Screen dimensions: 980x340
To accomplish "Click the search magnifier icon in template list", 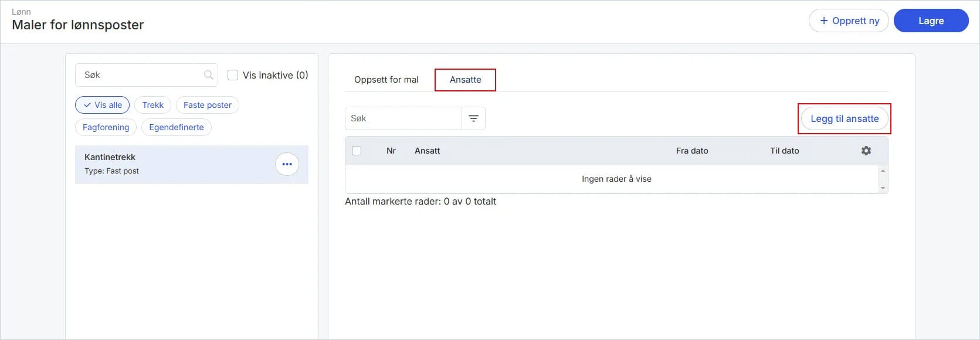I will click(x=208, y=75).
